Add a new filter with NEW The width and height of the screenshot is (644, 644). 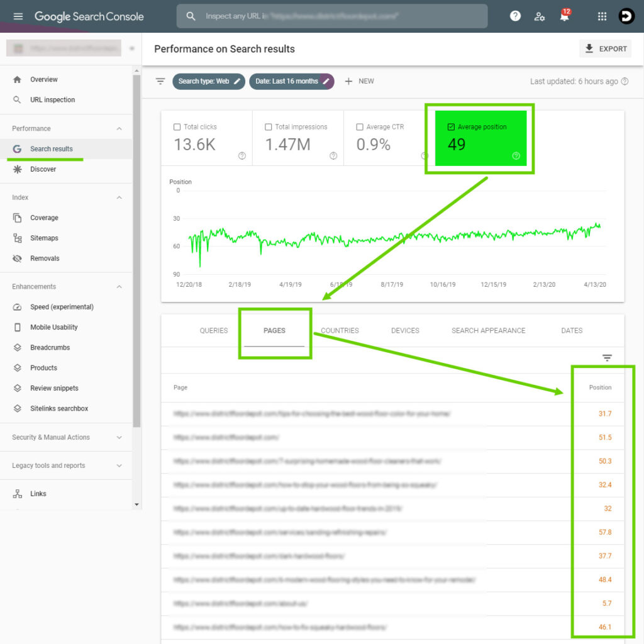pos(359,81)
